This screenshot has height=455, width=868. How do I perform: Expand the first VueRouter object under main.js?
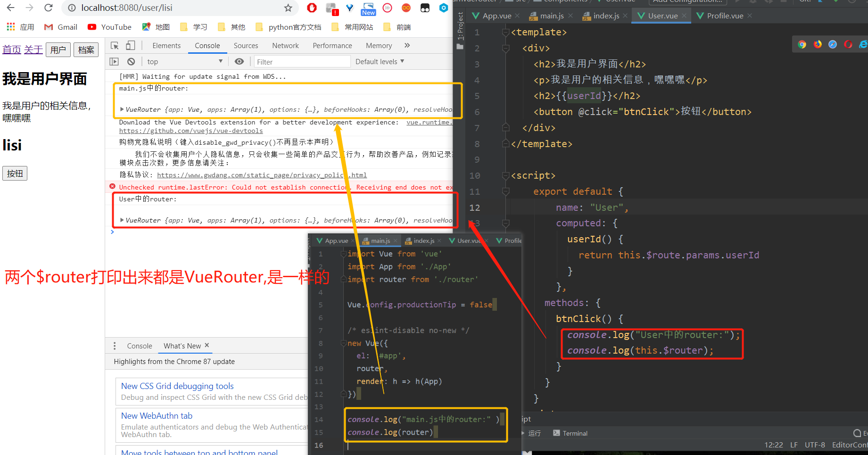122,109
